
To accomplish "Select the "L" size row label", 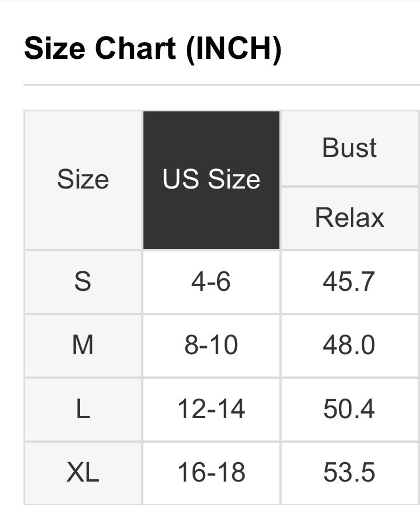I will click(x=83, y=410).
